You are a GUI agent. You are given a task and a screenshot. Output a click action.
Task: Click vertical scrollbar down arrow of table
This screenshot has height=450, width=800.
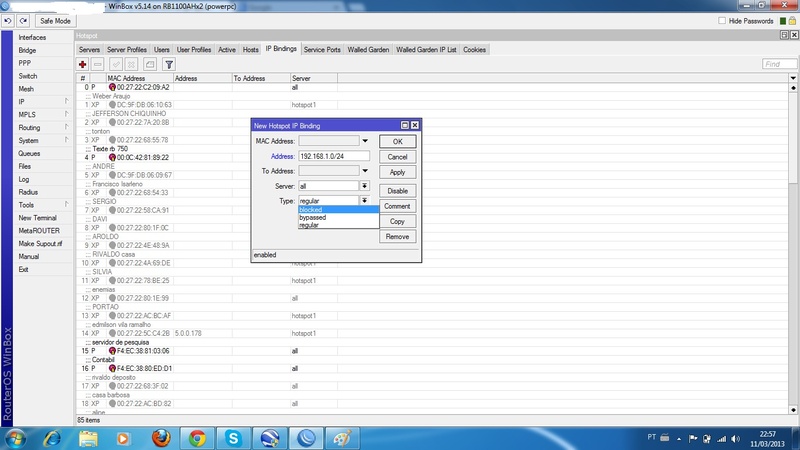pyautogui.click(x=793, y=410)
